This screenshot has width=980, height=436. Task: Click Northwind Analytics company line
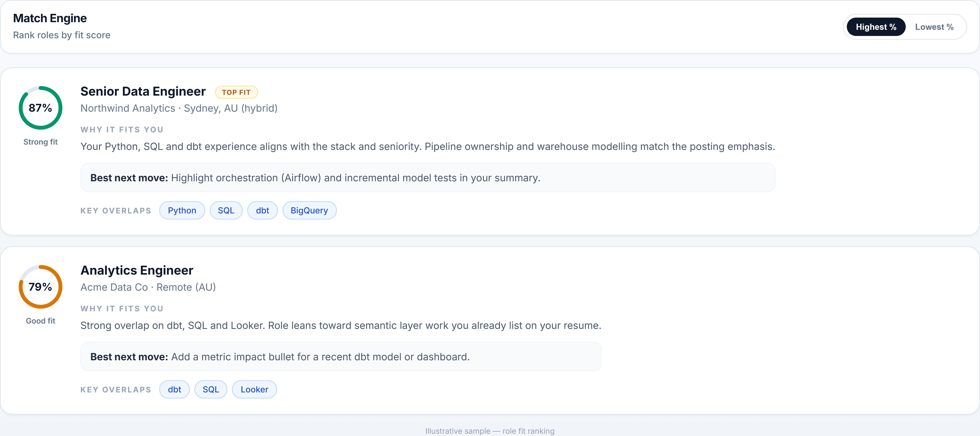(179, 109)
